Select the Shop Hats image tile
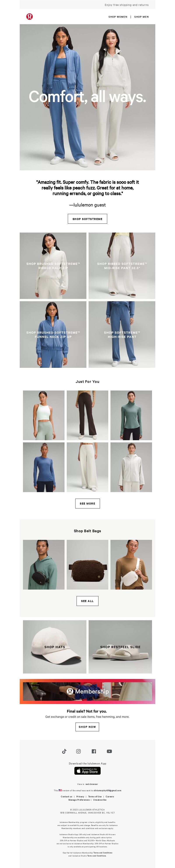This screenshot has height=868, width=175. point(55,647)
